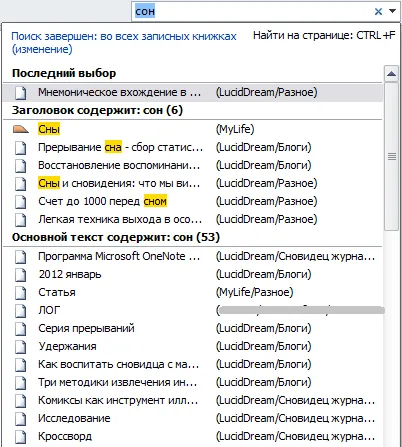Click page icon beside 'Комиксы как инструмент'
The width and height of the screenshot is (402, 447).
pyautogui.click(x=21, y=401)
